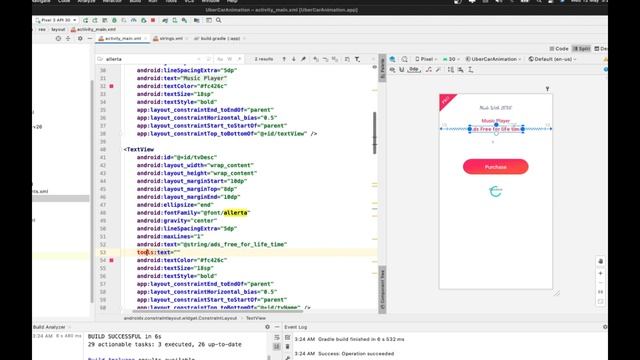Toggle Words (W) option in find bar

[230, 59]
